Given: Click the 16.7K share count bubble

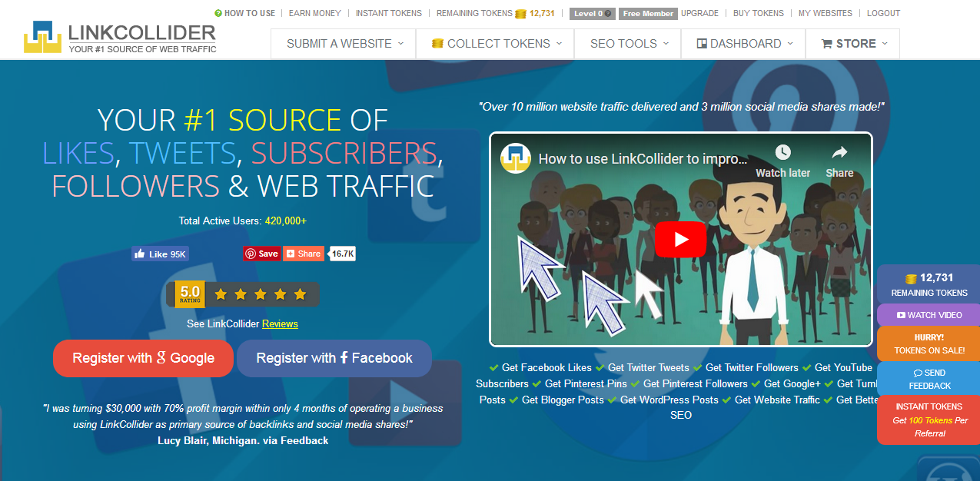Looking at the screenshot, I should pyautogui.click(x=343, y=254).
